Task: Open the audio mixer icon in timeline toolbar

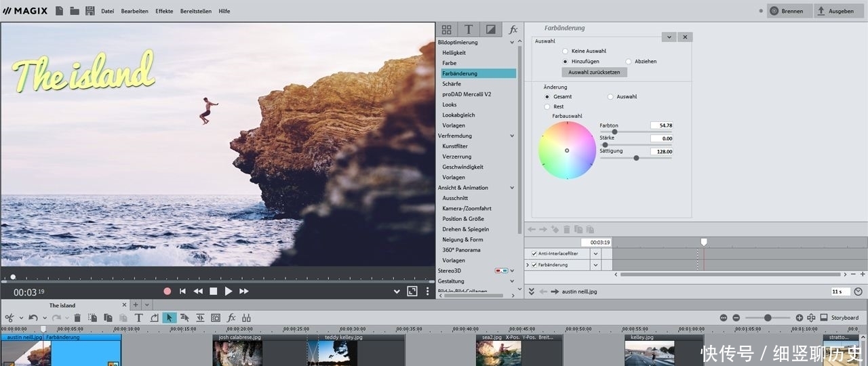Action: pyautogui.click(x=246, y=318)
